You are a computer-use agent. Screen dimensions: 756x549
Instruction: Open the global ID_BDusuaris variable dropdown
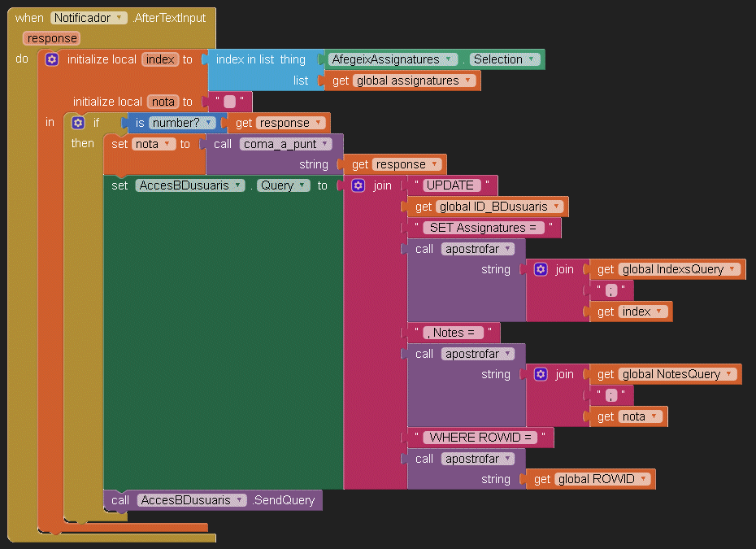(x=555, y=207)
